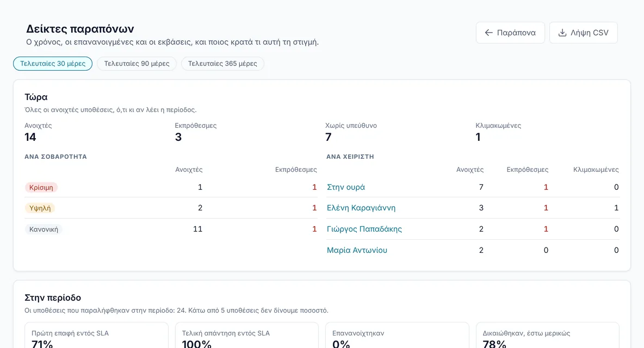Open the Στην ουρά handler link
Image resolution: width=644 pixels, height=348 pixels.
[346, 187]
